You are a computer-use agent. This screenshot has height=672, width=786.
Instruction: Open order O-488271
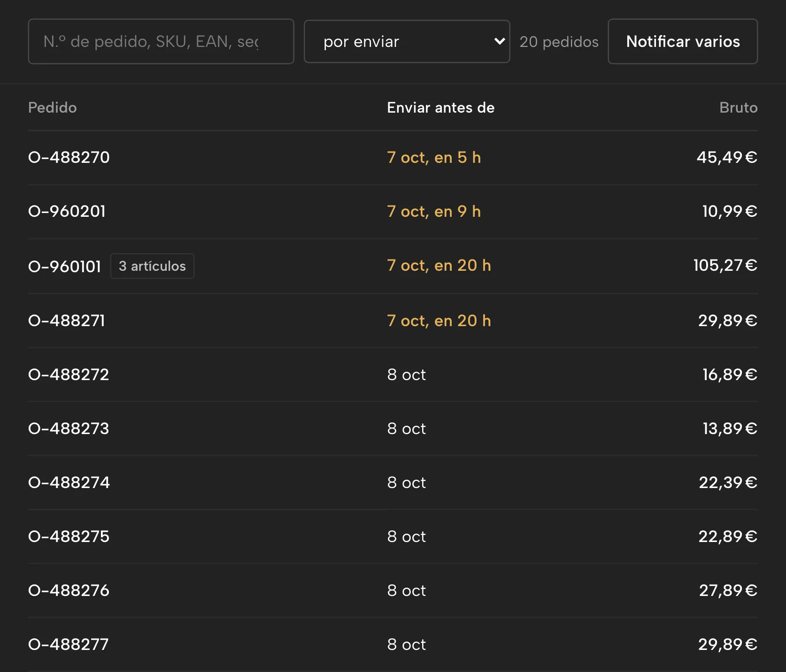(67, 321)
